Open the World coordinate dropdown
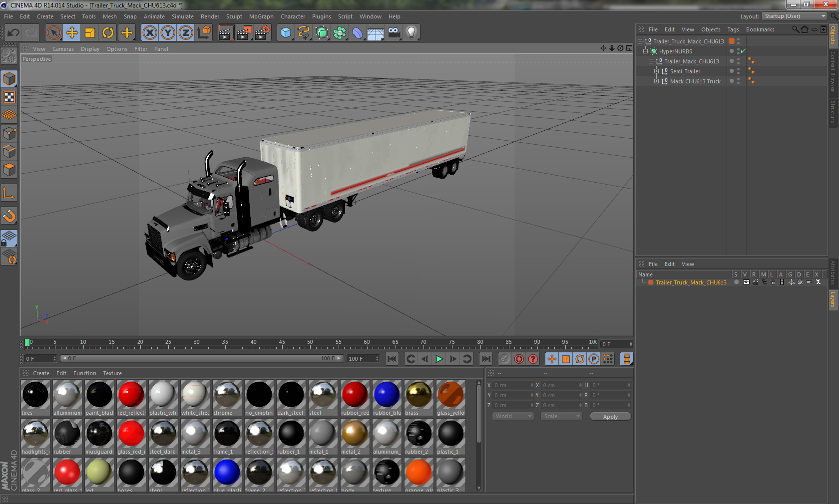This screenshot has height=504, width=839. [513, 416]
